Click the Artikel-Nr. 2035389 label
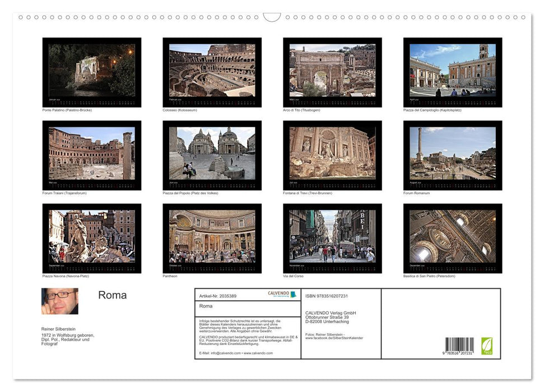 tap(218, 296)
